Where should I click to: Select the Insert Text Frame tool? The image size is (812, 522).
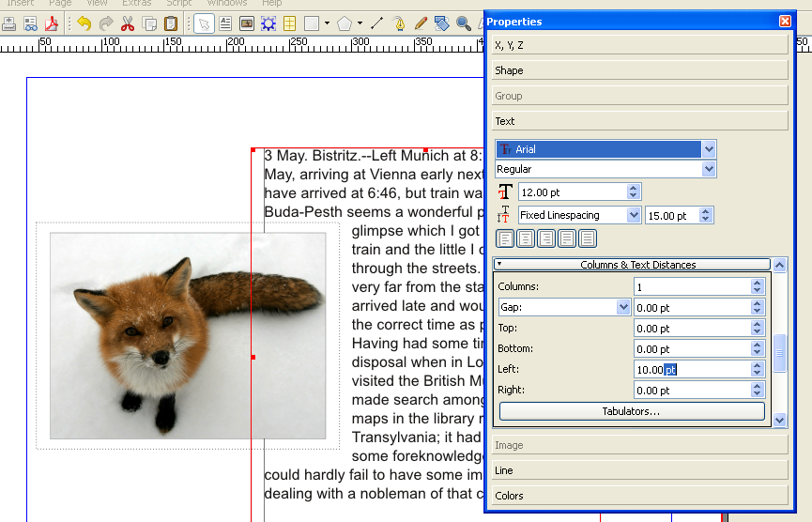(225, 23)
